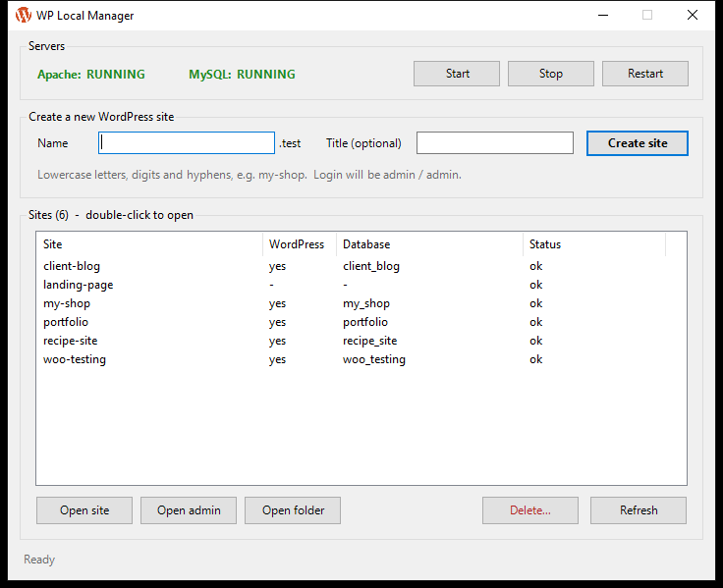
Task: Click the recipe_site database cell
Action: pyautogui.click(x=369, y=341)
